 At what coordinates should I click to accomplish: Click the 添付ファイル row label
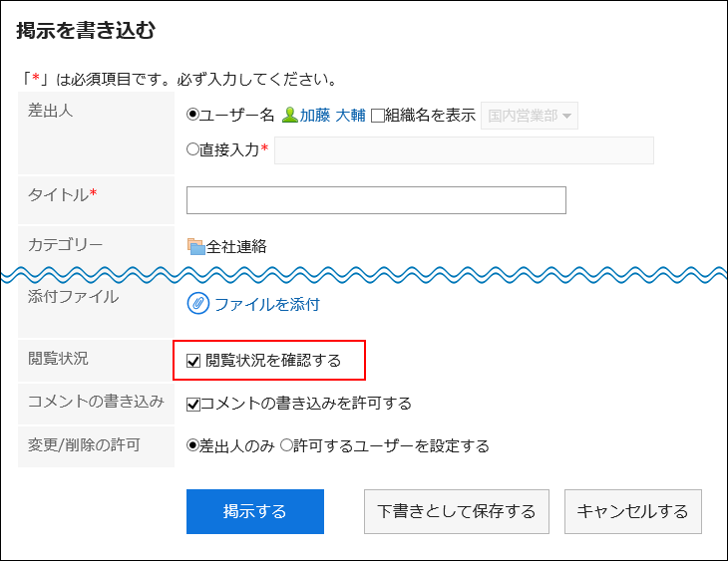click(73, 297)
